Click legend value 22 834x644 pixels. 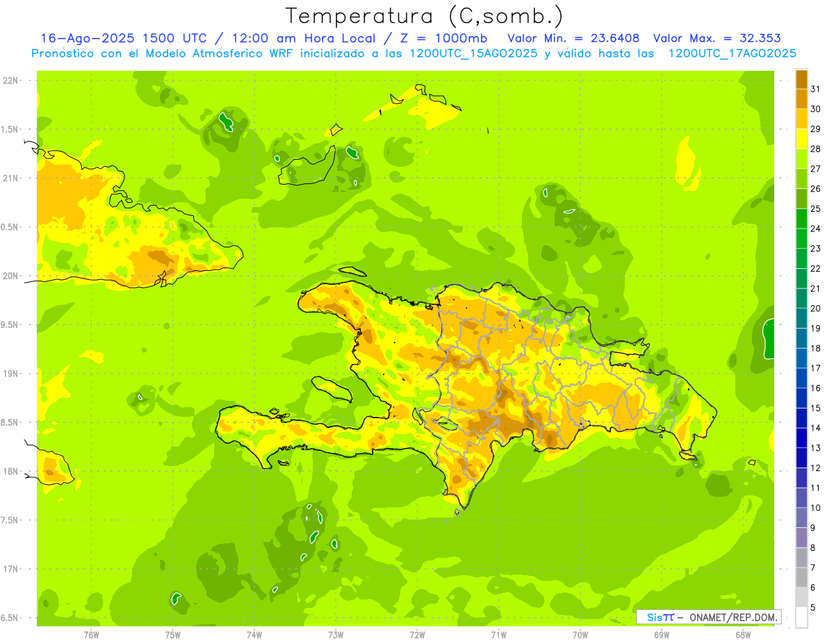tap(815, 268)
